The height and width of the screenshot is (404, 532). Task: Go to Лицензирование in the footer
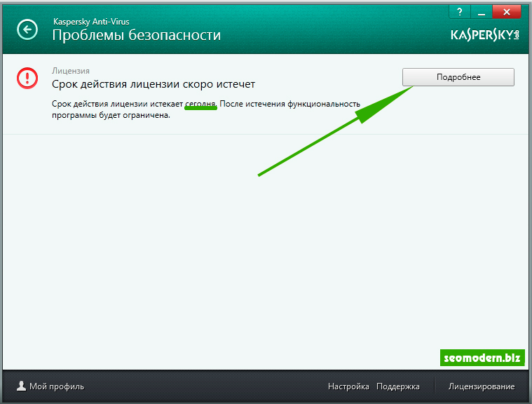coord(481,386)
